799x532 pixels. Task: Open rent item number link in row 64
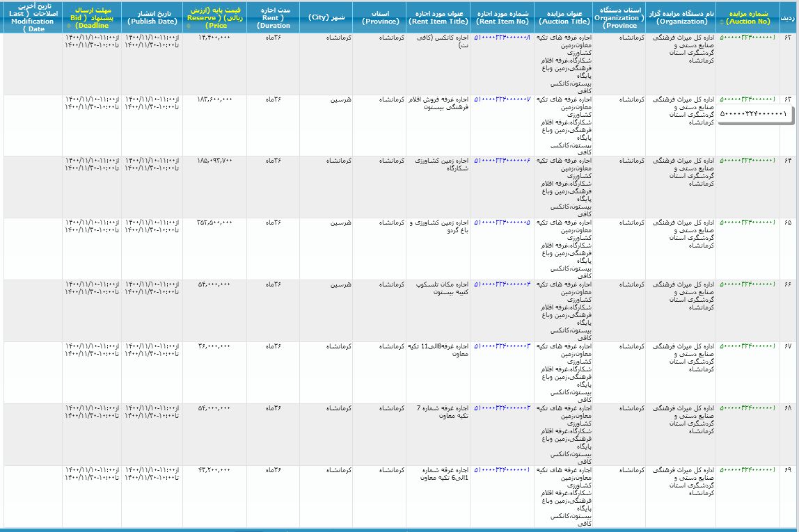(x=501, y=161)
